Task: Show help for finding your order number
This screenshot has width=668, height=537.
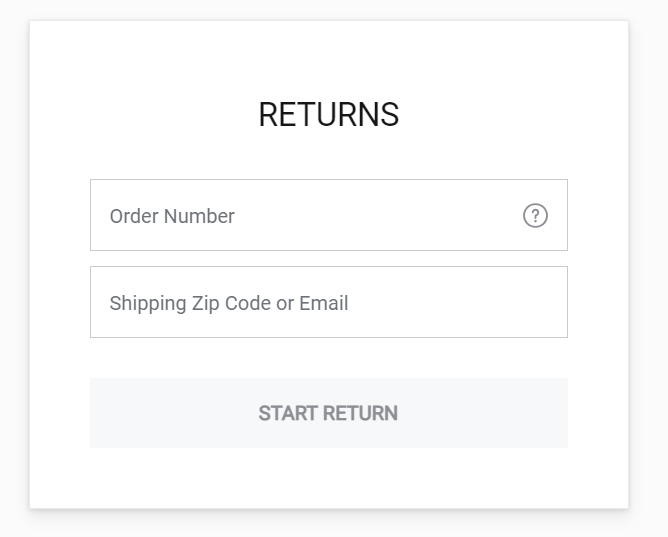Action: point(535,215)
